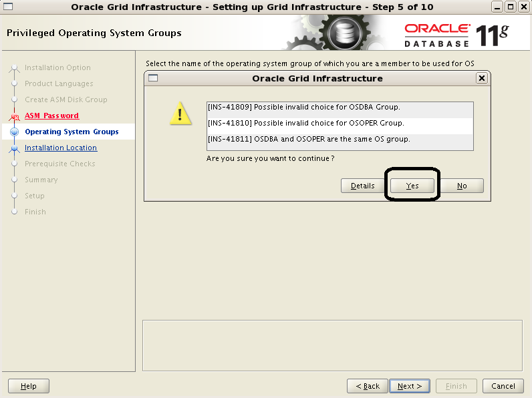Image resolution: width=532 pixels, height=398 pixels.
Task: Select the INS-41809 OSDBA Group message
Action: [x=340, y=108]
